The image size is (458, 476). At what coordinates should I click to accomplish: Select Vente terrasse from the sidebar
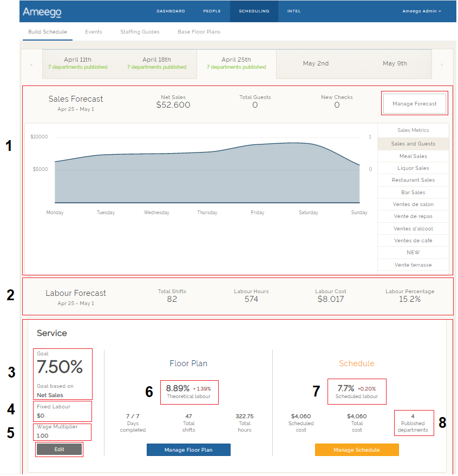(x=413, y=265)
